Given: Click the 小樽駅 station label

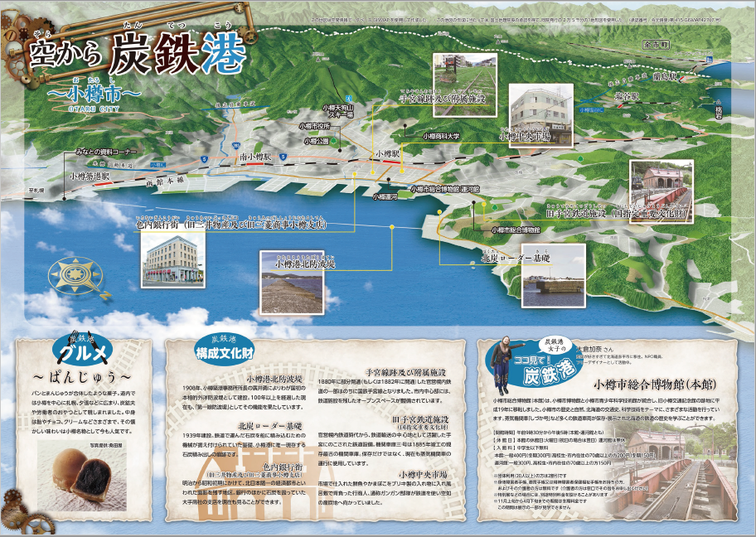Looking at the screenshot, I should coord(388,153).
